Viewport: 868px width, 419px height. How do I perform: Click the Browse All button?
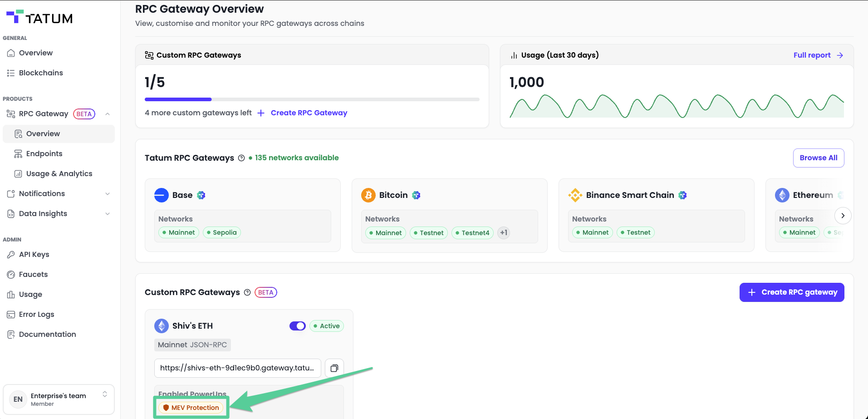point(819,158)
